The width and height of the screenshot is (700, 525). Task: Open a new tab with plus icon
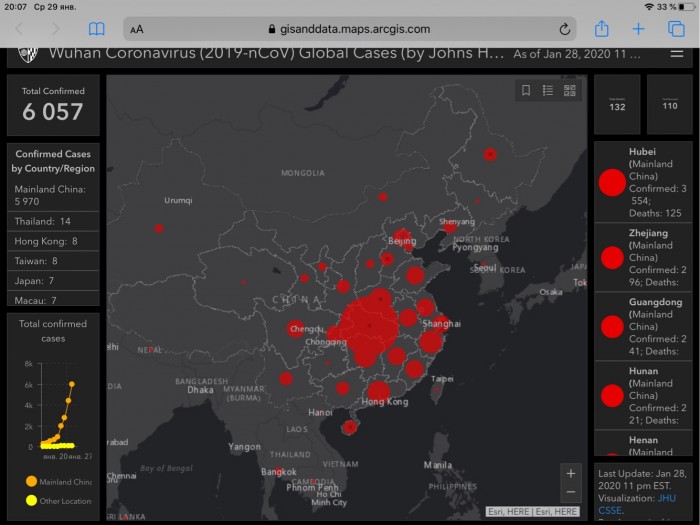pos(638,29)
